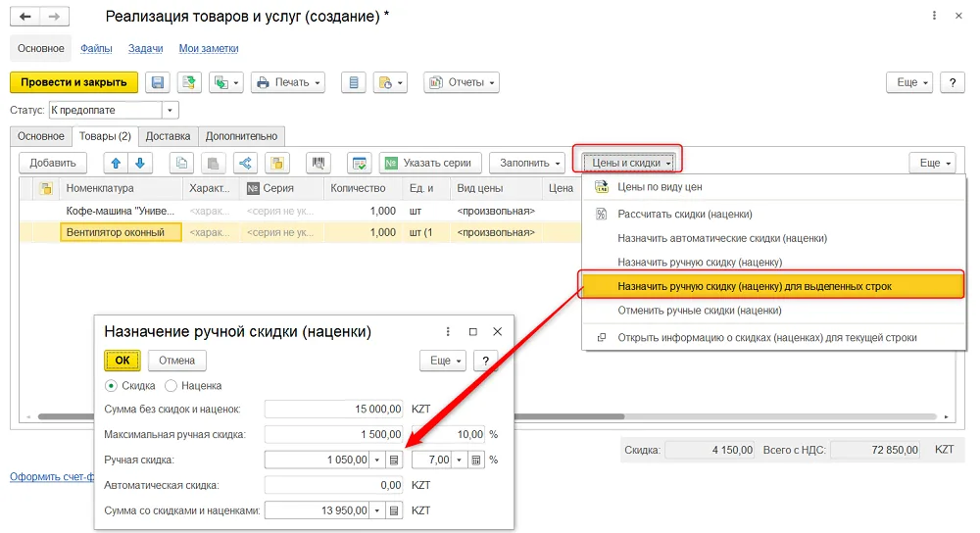
Task: Open the attached files icon dropdown
Action: pos(391,82)
